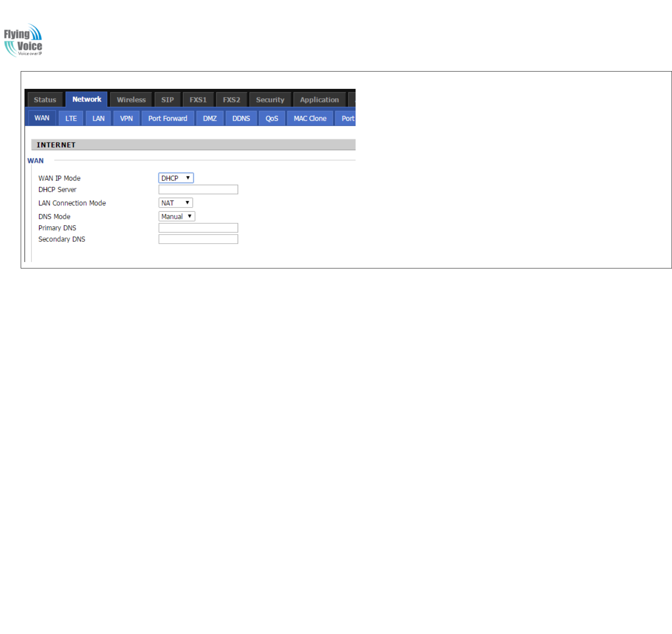
Task: Open the VPN sub-tab
Action: pos(126,119)
